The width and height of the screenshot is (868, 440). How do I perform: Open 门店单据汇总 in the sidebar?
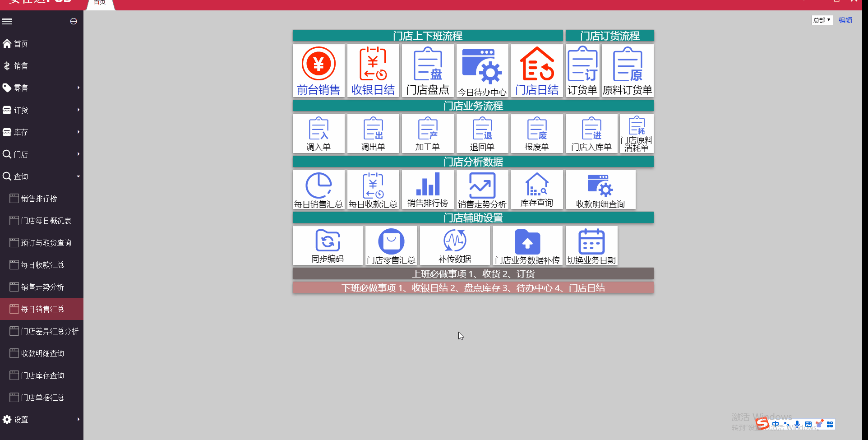tap(42, 398)
